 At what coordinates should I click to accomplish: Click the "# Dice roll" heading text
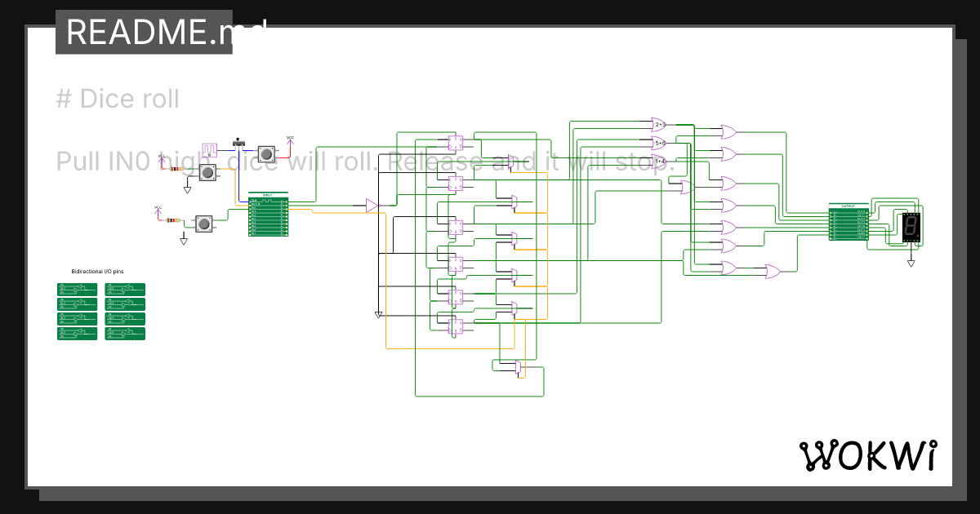point(118,100)
